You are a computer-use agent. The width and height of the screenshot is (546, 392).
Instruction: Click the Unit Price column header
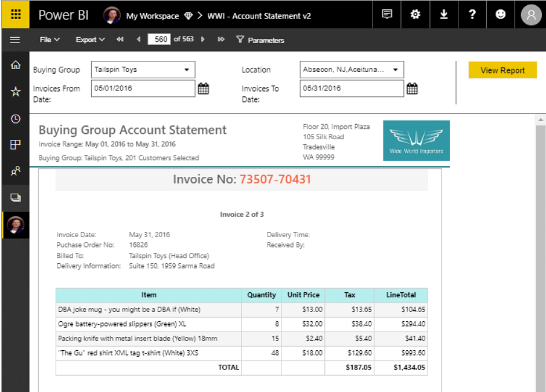click(303, 295)
